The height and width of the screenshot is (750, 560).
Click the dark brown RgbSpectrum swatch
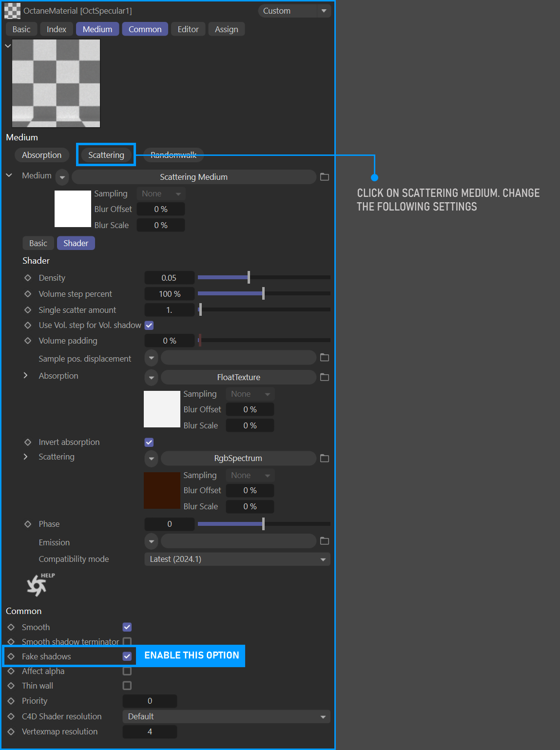162,490
